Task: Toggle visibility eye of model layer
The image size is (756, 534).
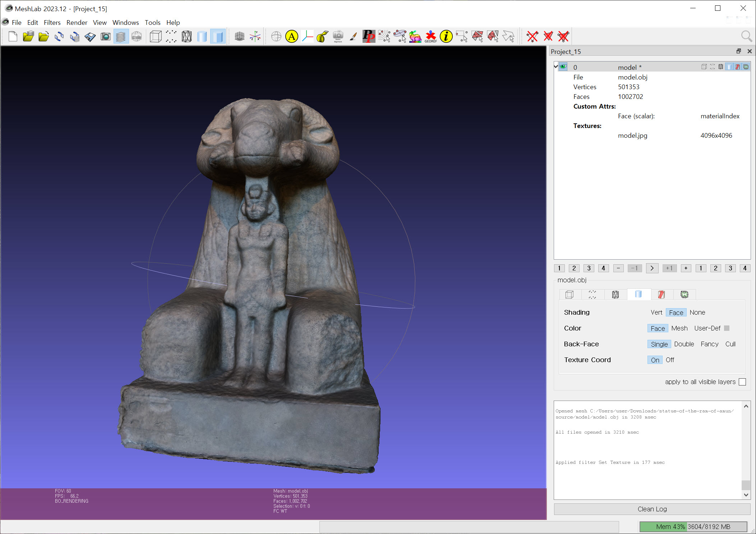Action: (563, 67)
